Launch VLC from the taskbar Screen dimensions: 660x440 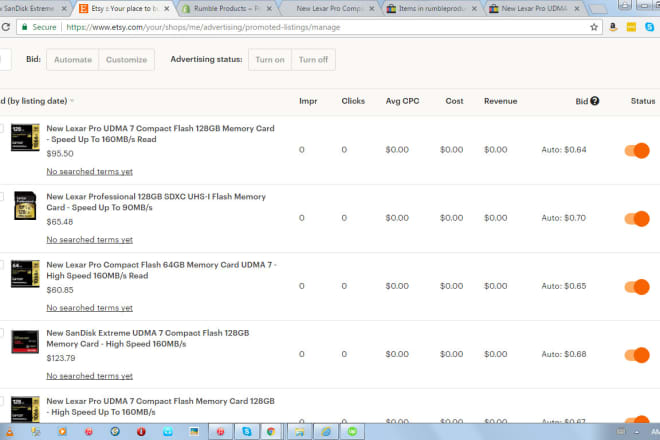coord(9,432)
